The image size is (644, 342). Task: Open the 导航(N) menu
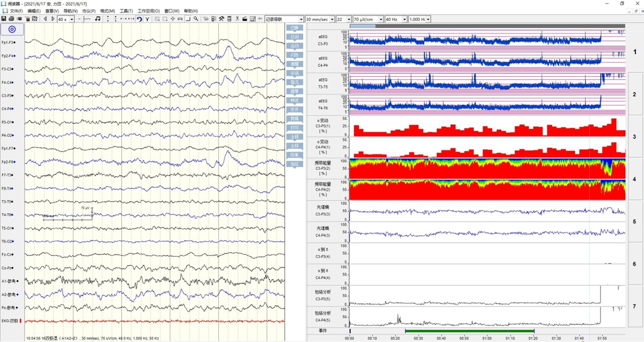pos(71,11)
